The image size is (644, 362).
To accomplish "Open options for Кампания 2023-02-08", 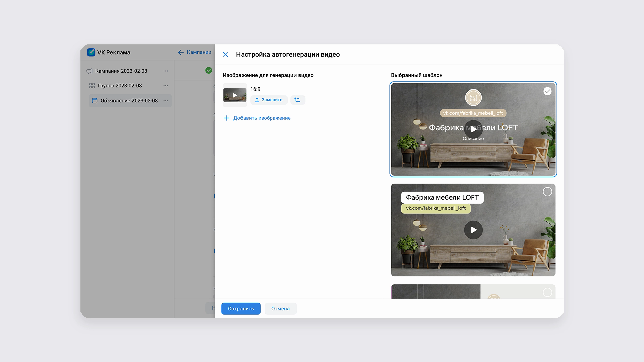I will click(x=166, y=71).
